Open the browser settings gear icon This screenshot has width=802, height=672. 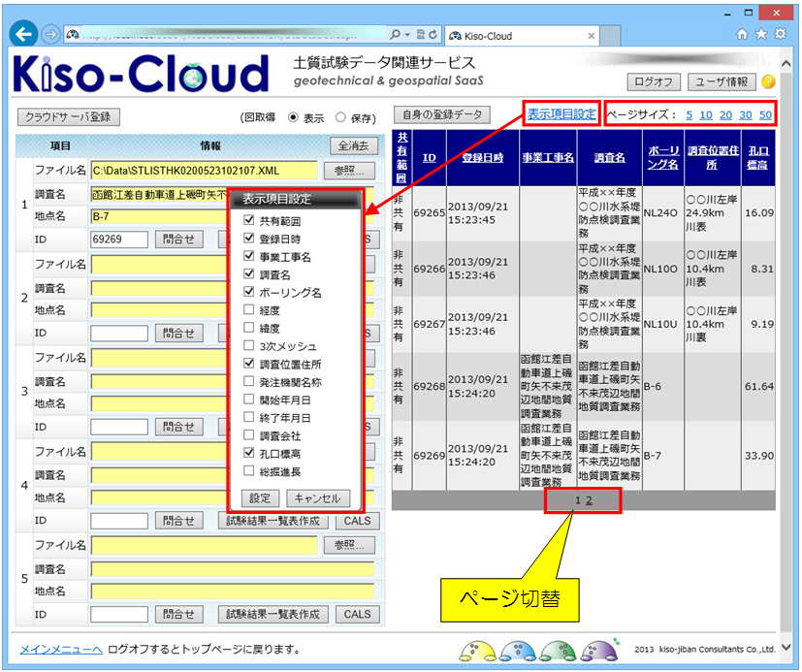click(783, 33)
